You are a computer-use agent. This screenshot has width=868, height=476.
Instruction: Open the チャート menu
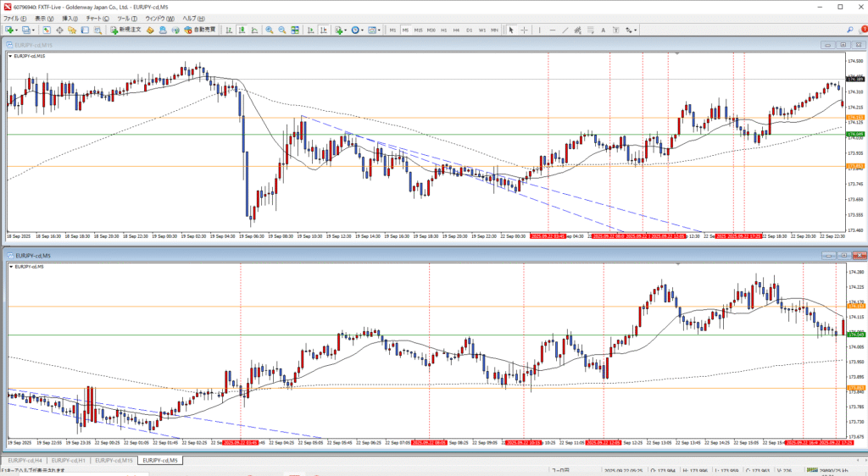tap(97, 19)
